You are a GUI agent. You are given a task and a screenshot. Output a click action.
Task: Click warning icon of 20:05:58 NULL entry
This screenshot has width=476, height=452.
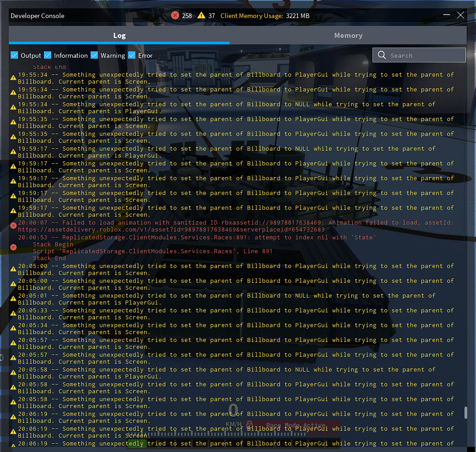pos(13,373)
